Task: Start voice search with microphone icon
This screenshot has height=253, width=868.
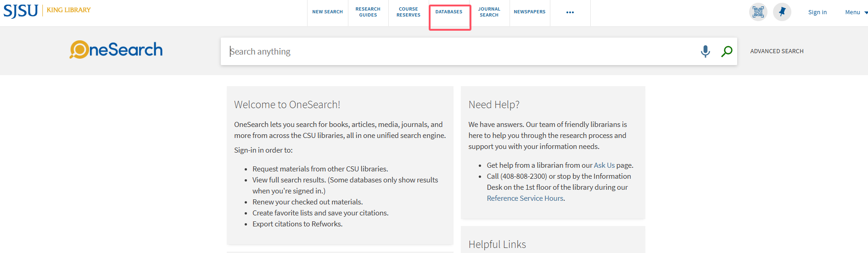Action: click(705, 51)
